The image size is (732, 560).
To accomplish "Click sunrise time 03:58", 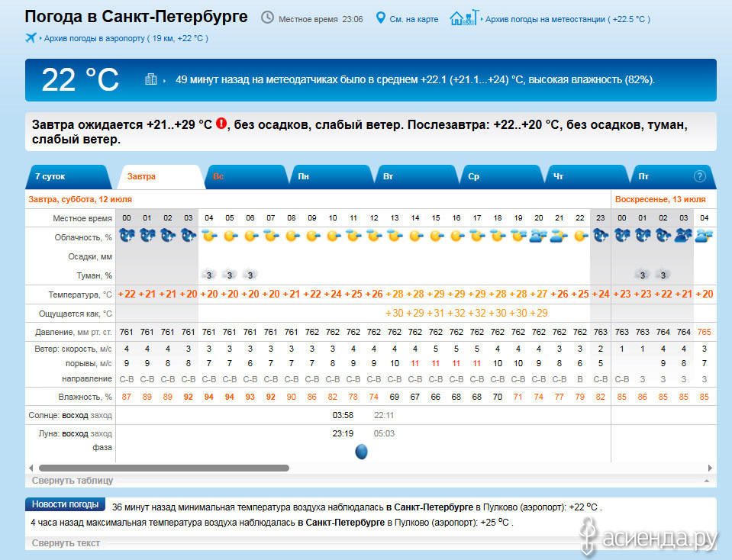I will [343, 415].
